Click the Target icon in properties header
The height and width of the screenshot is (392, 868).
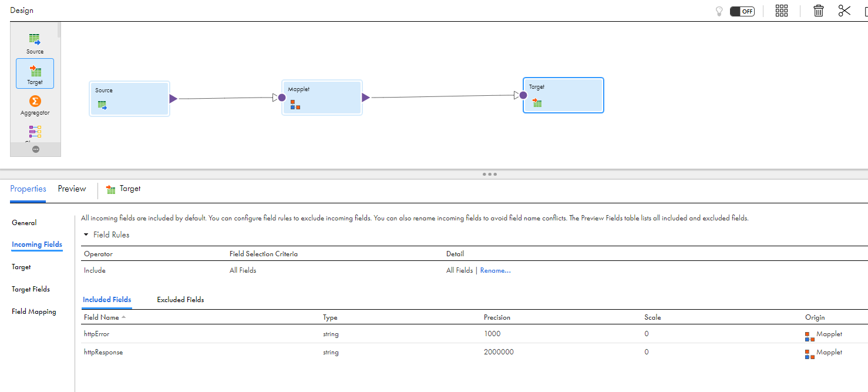click(x=110, y=189)
